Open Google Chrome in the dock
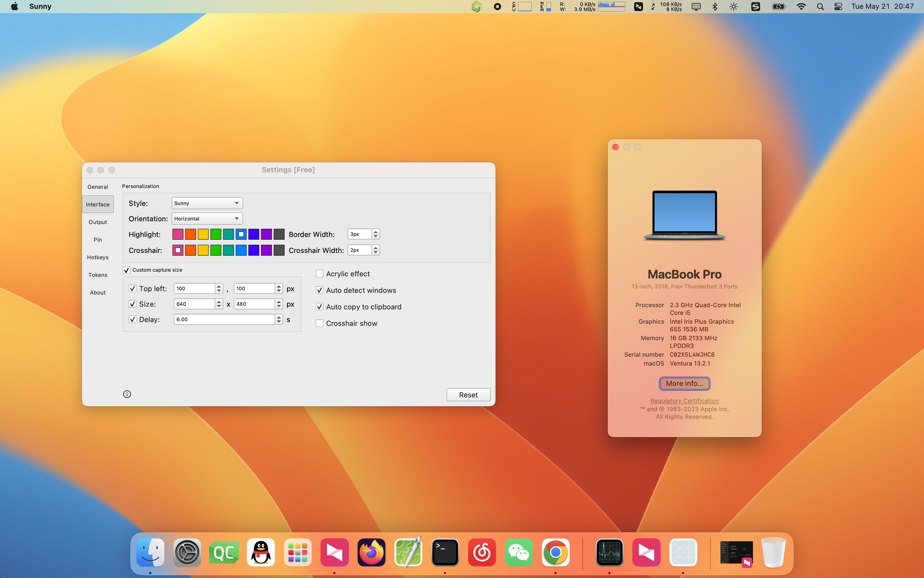 coord(555,552)
